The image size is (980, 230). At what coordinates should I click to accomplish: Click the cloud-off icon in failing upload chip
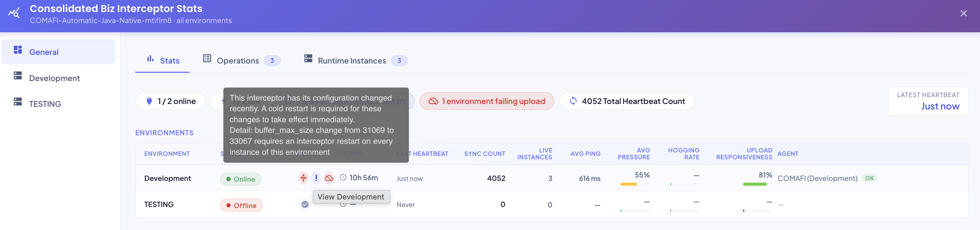click(433, 101)
